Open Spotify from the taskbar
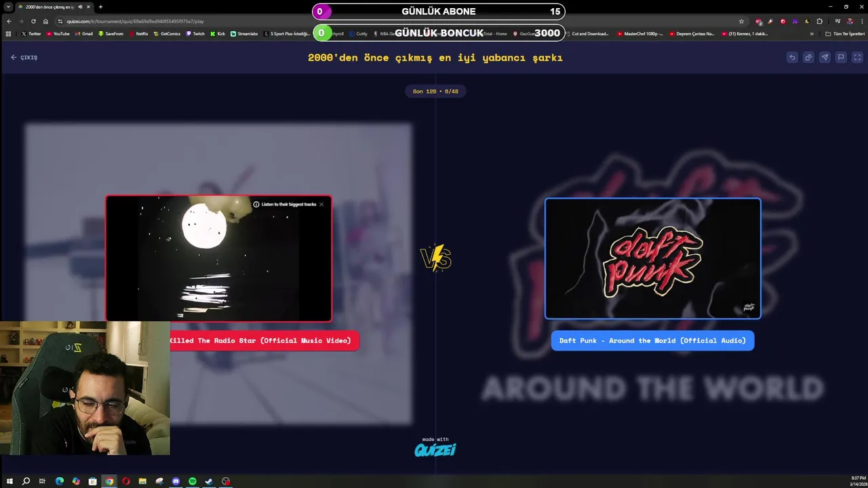The height and width of the screenshot is (488, 868). point(193,481)
